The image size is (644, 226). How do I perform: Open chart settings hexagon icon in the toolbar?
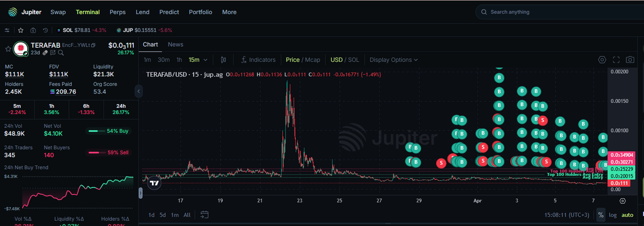click(602, 60)
